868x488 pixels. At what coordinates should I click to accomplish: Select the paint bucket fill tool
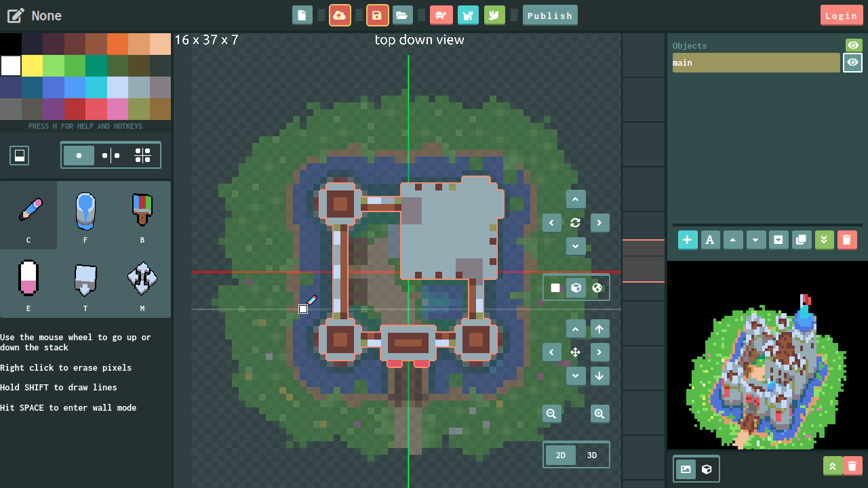pyautogui.click(x=85, y=210)
